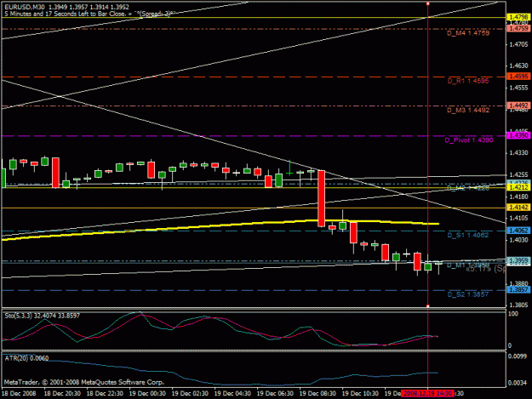This screenshot has width=532, height=399.
Task: Click the 1.3805 price scale value
Action: click(519, 305)
